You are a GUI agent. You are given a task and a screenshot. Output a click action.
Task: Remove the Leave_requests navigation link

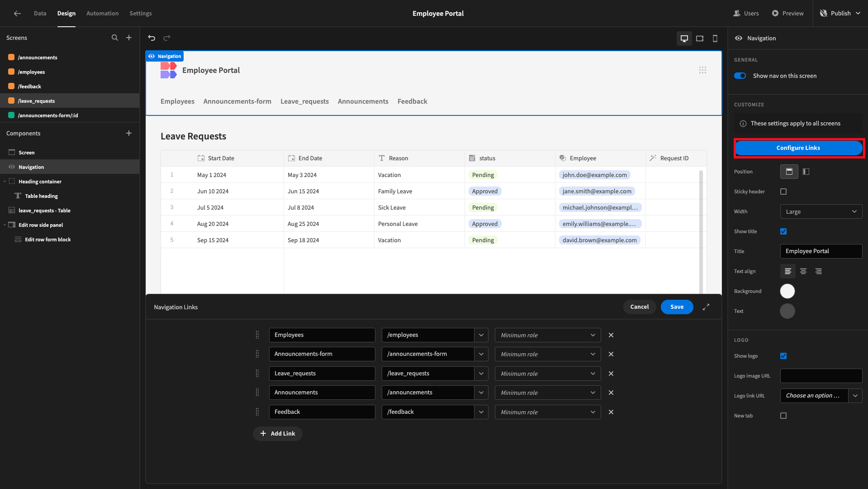(x=611, y=374)
